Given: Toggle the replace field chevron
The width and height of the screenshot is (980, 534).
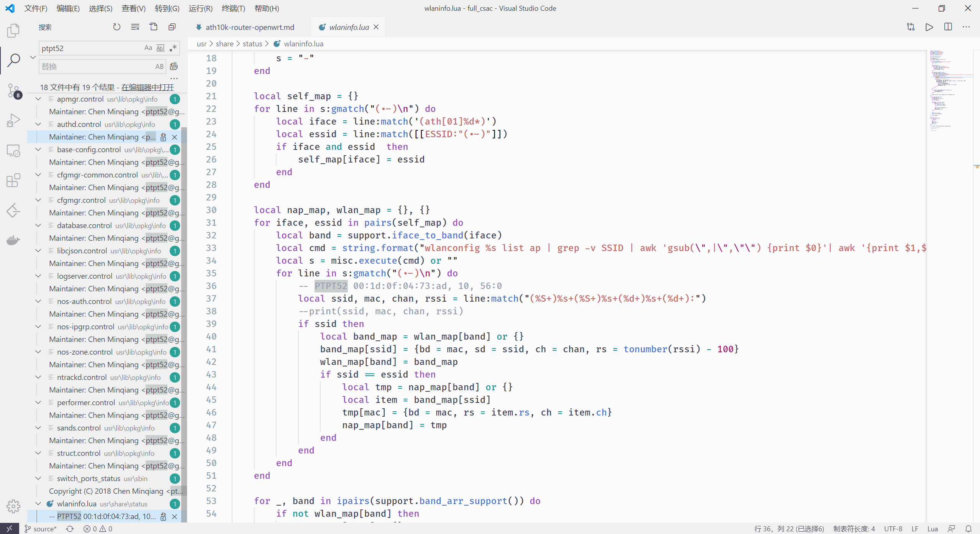Looking at the screenshot, I should point(33,57).
